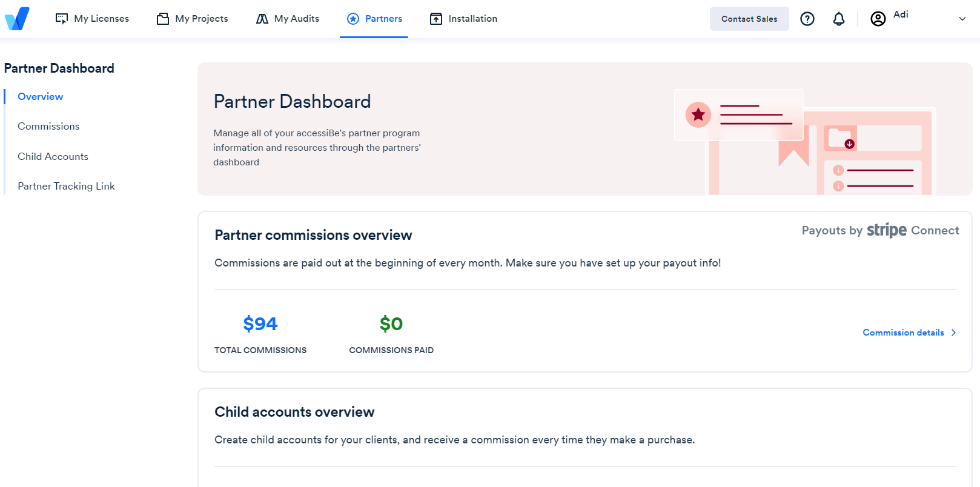This screenshot has width=980, height=487.
Task: Click the My Projects folder icon
Action: (163, 19)
